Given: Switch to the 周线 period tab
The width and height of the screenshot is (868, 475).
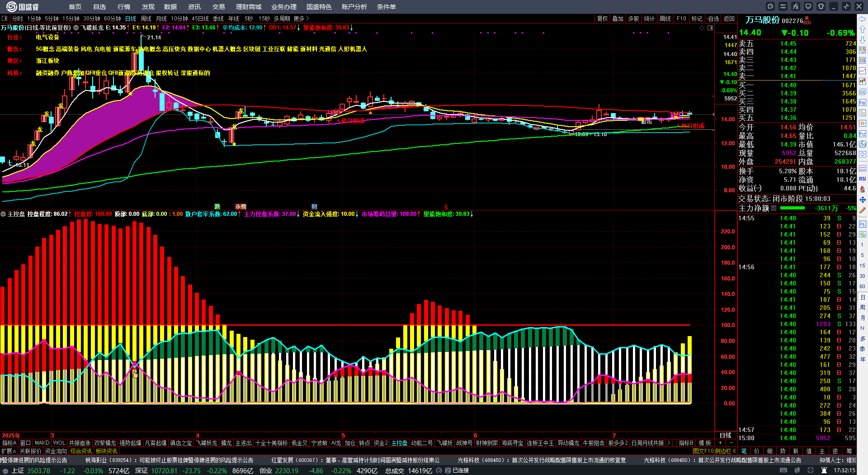Looking at the screenshot, I should coord(146,19).
